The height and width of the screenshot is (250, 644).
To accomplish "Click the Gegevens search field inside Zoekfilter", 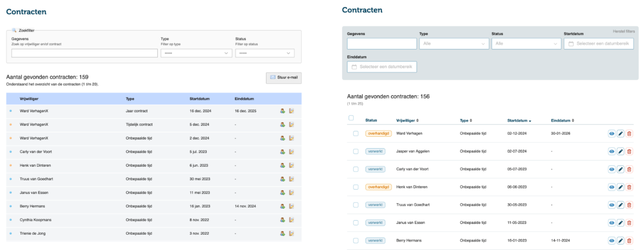I will [85, 53].
